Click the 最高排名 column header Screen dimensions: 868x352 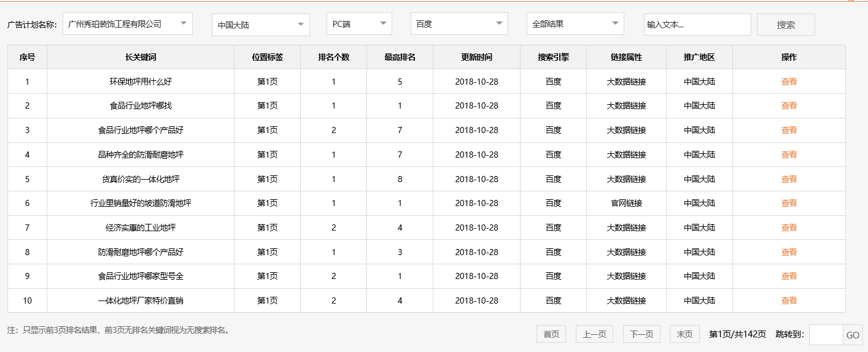[x=400, y=57]
